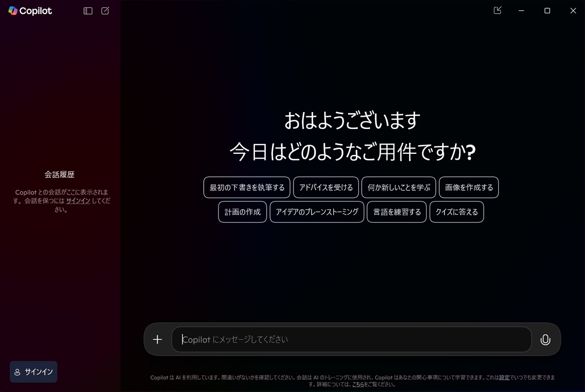The image size is (585, 392).
Task: Click the おはようございます greeting text
Action: point(352,120)
